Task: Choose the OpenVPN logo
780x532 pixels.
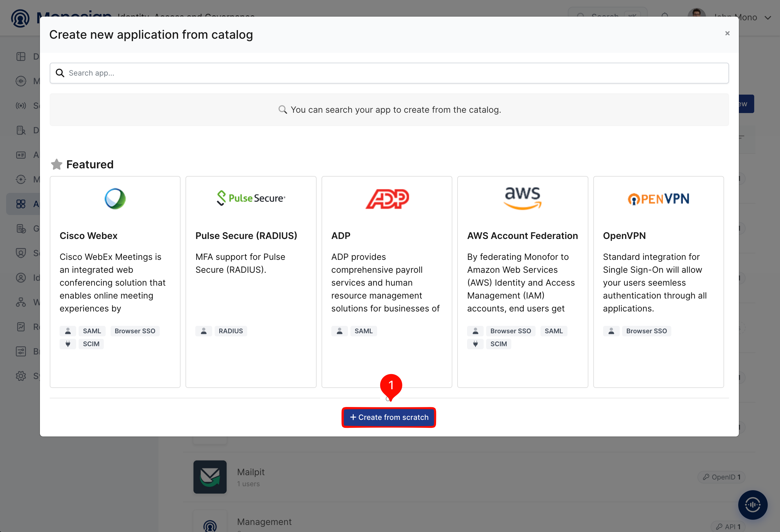Action: coord(658,199)
